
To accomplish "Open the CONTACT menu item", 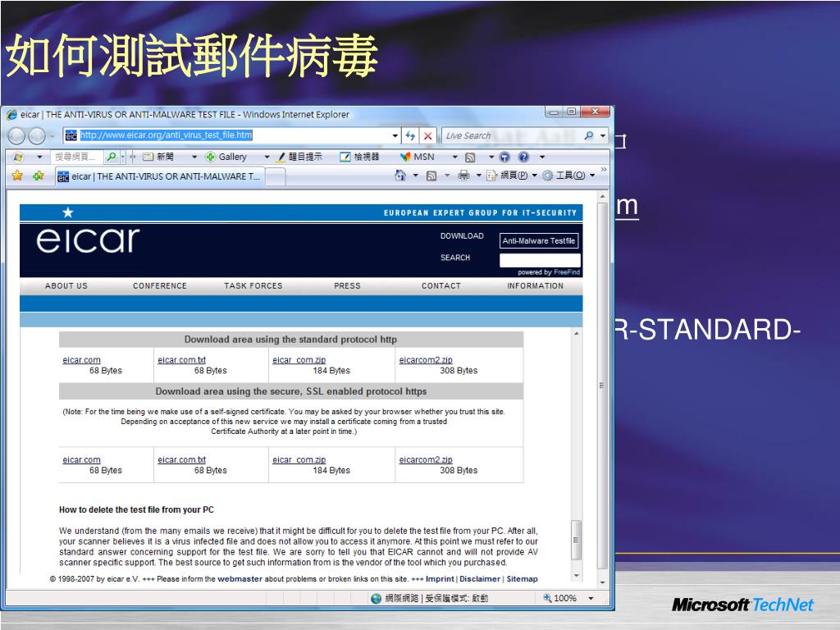I will point(441,286).
